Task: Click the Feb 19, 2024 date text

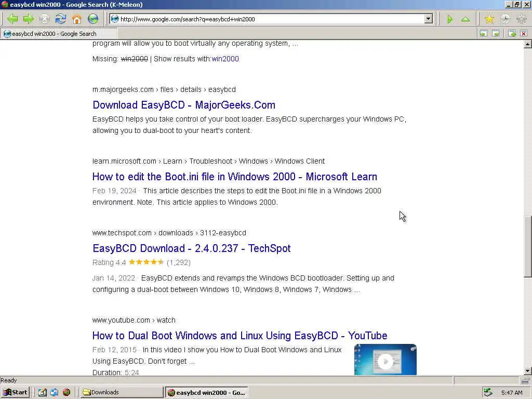Action: coord(114,191)
